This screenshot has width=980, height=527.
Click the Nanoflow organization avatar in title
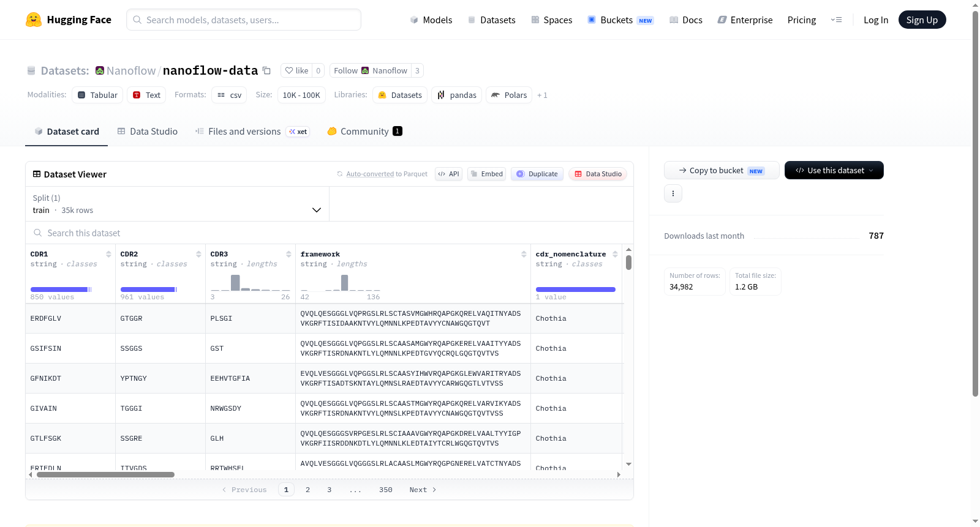coord(100,70)
